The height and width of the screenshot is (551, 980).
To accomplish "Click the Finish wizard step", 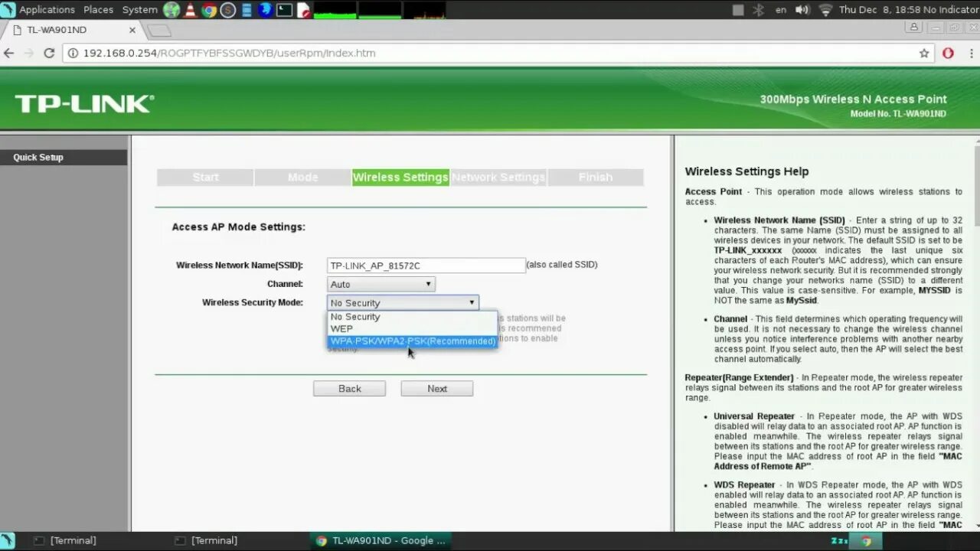I will click(x=596, y=178).
